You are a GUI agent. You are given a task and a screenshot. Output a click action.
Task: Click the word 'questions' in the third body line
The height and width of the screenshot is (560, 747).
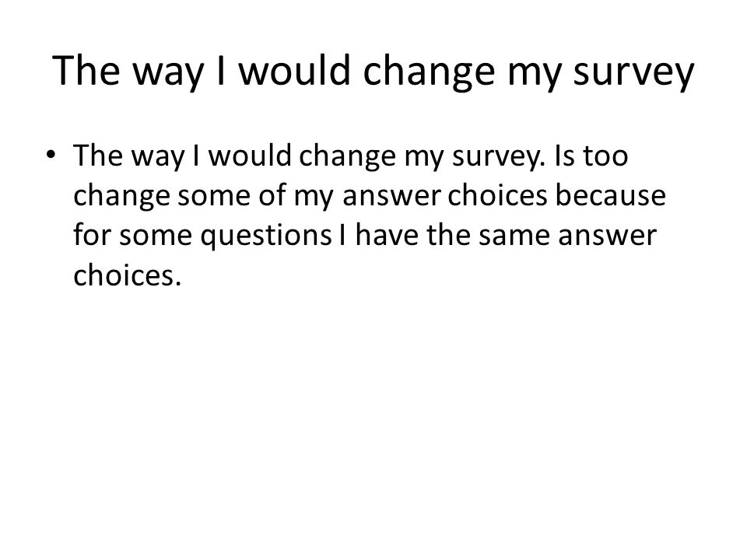265,236
